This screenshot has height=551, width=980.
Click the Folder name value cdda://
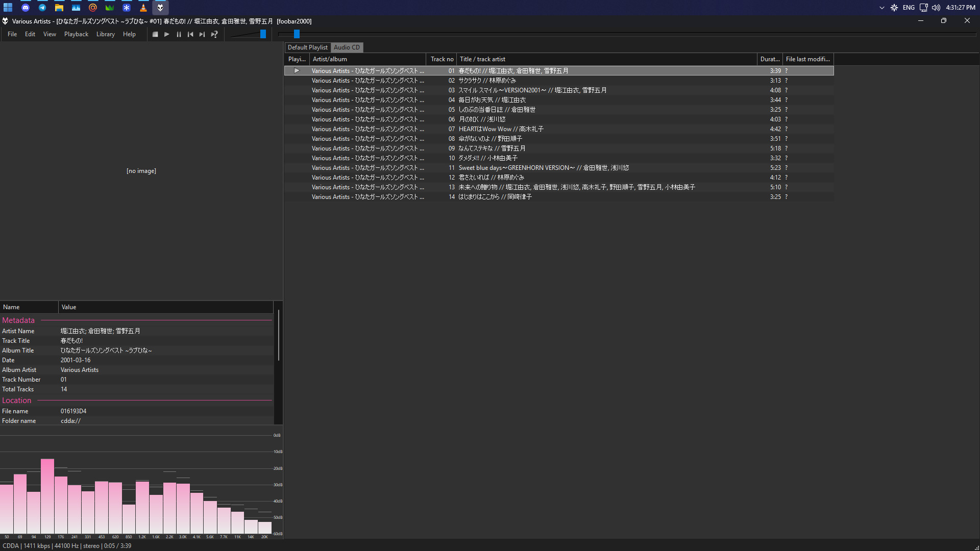click(70, 421)
